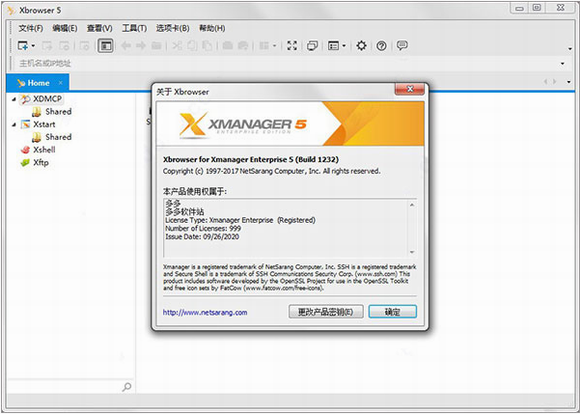This screenshot has height=414, width=580.
Task: Toggle the session tree panel icon
Action: pos(105,46)
